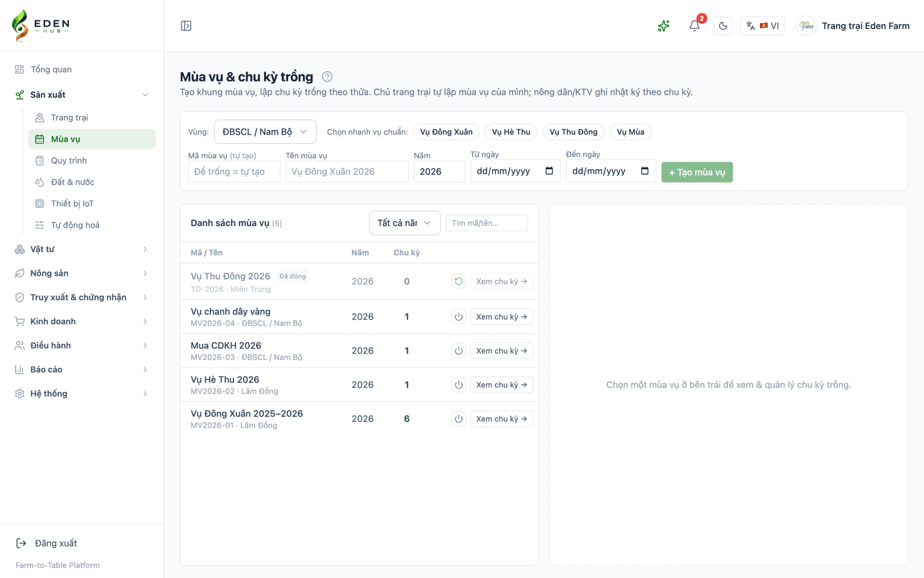Collapse the Sản xuất section
924x578 pixels.
[82, 95]
